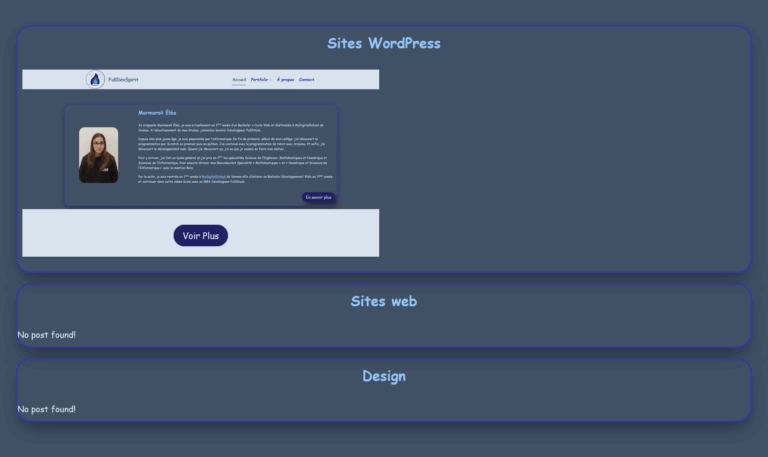
Task: Go to the À propos page
Action: (x=285, y=80)
